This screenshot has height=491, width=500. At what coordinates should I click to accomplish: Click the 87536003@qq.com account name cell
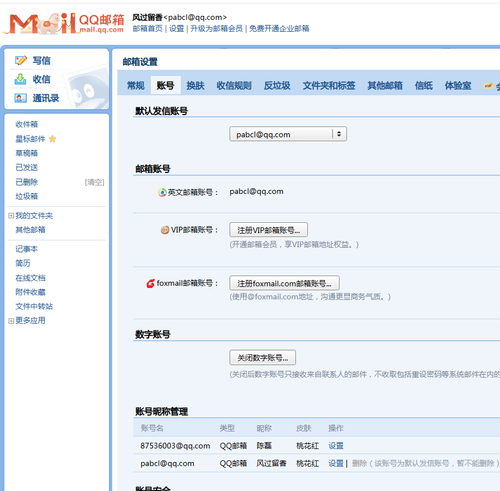(175, 446)
